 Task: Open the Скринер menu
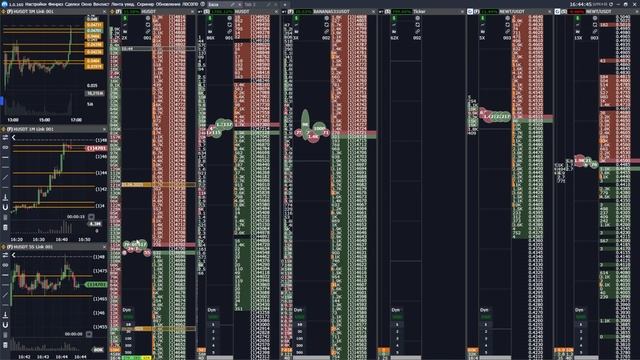click(x=145, y=4)
